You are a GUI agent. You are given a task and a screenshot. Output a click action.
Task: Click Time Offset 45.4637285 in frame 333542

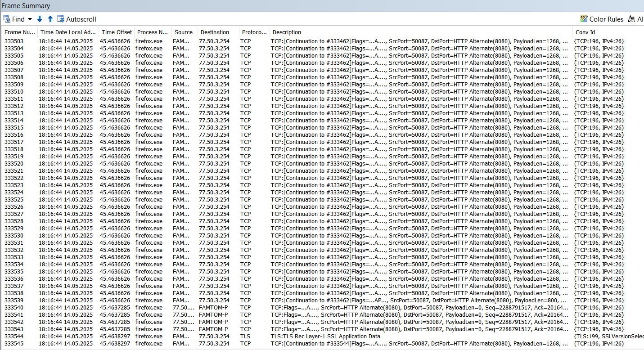click(115, 322)
